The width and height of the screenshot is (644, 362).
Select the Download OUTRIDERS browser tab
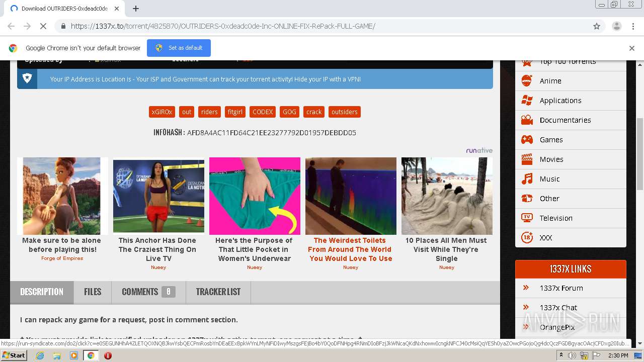pos(64,9)
